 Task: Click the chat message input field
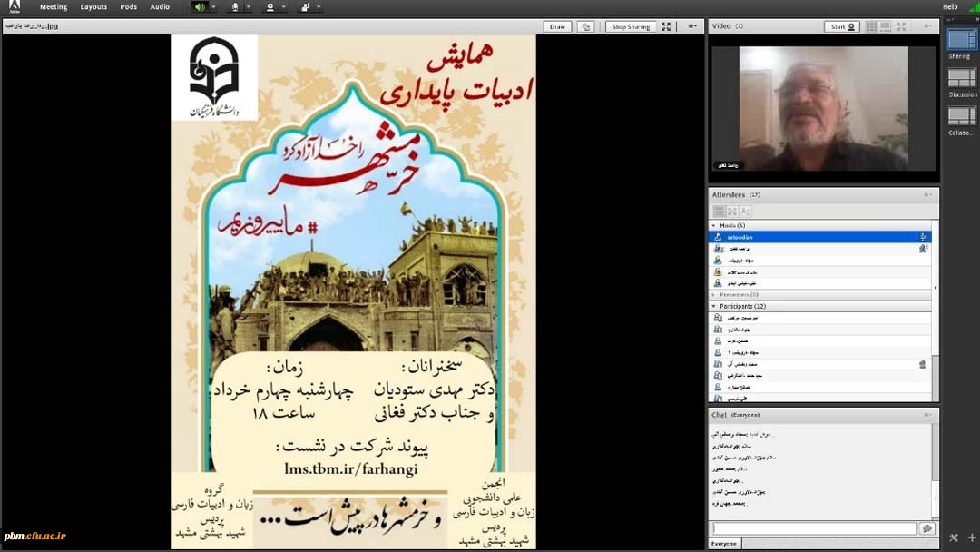click(x=814, y=528)
